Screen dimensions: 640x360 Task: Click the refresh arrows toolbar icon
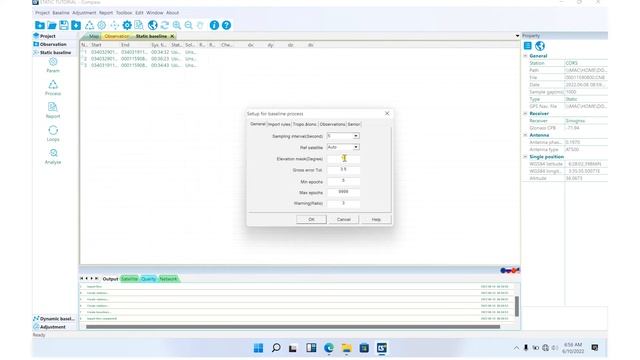pos(164,25)
